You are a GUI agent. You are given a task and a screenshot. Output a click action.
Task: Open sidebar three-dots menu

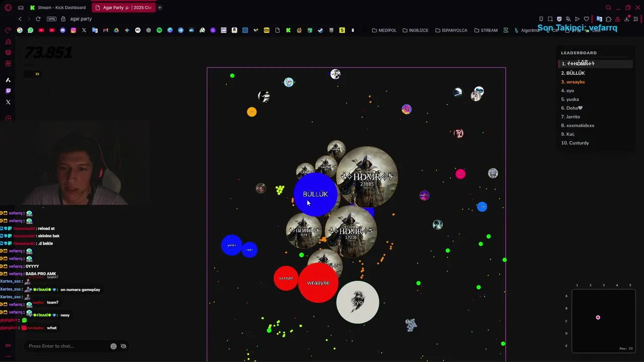[x=8, y=356]
